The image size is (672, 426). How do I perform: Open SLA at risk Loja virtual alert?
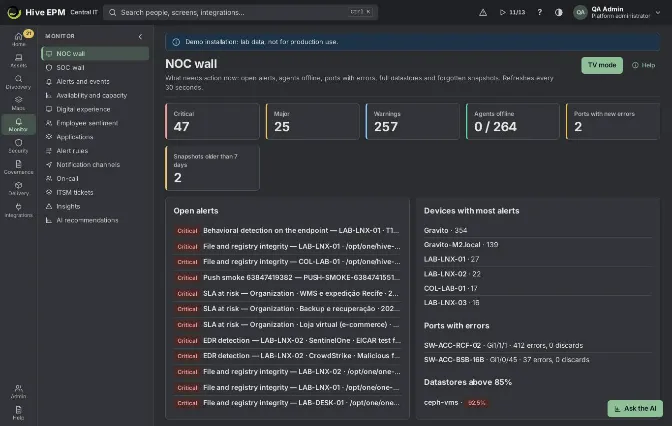pyautogui.click(x=287, y=324)
